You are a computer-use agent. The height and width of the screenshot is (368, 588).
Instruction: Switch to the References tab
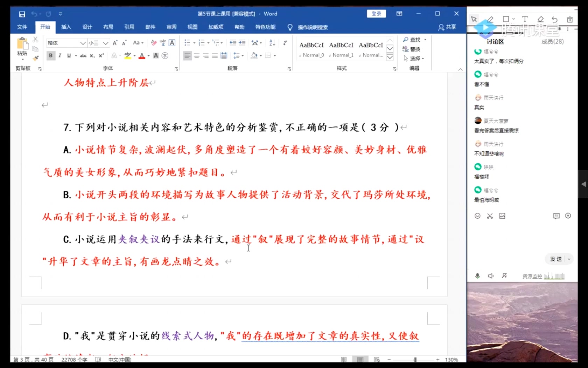pyautogui.click(x=129, y=27)
